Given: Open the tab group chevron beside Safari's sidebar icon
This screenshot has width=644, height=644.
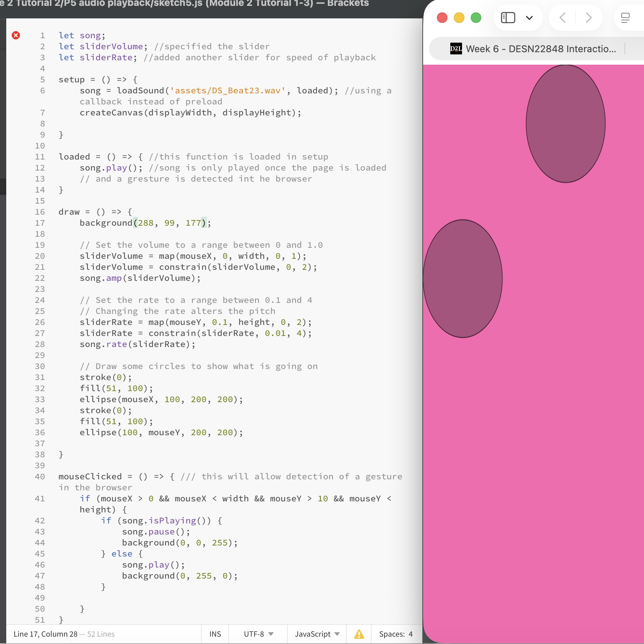Looking at the screenshot, I should tap(529, 18).
